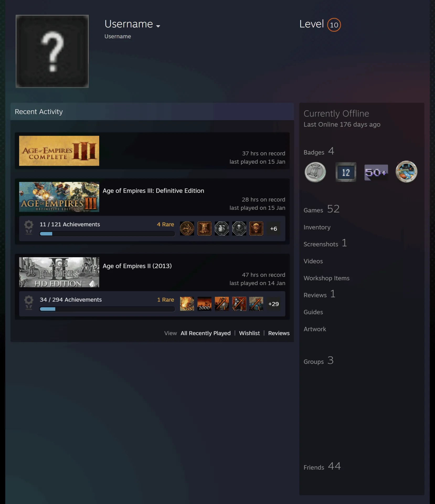
Task: View the AoE III skull octagon achievement icon
Action: tap(239, 228)
